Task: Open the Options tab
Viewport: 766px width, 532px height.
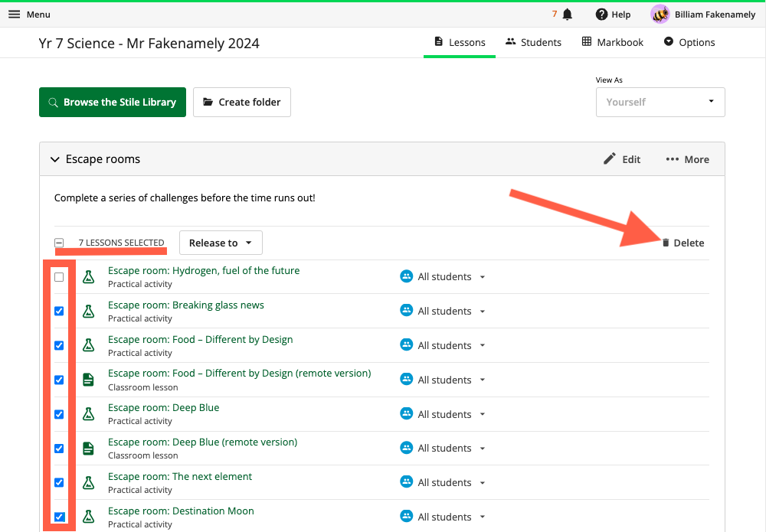Action: coord(689,42)
